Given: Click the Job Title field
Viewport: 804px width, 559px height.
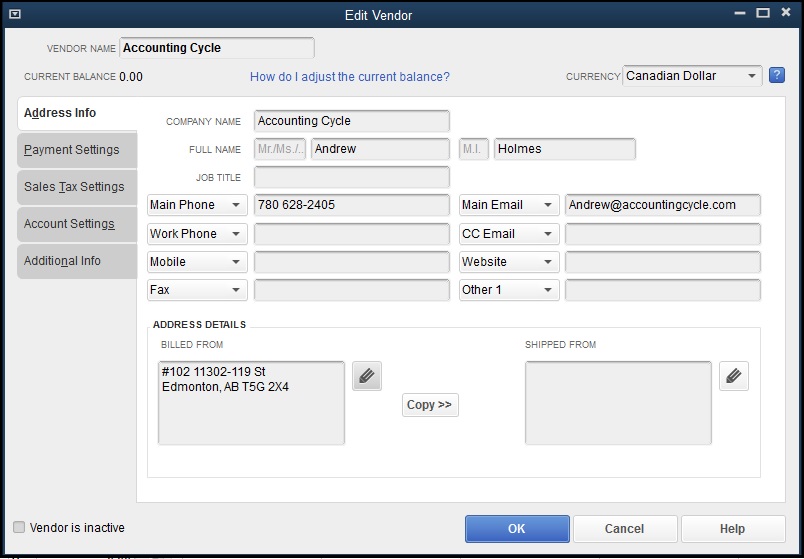Looking at the screenshot, I should click(352, 177).
